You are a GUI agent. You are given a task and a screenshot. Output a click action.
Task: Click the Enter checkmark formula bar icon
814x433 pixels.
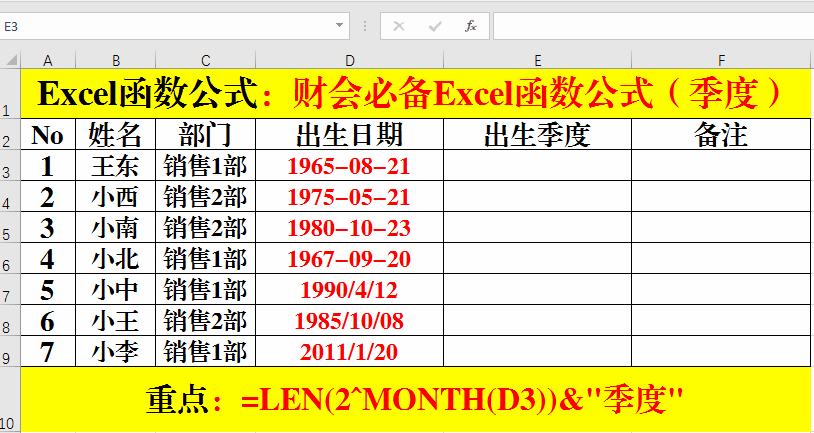[x=435, y=26]
